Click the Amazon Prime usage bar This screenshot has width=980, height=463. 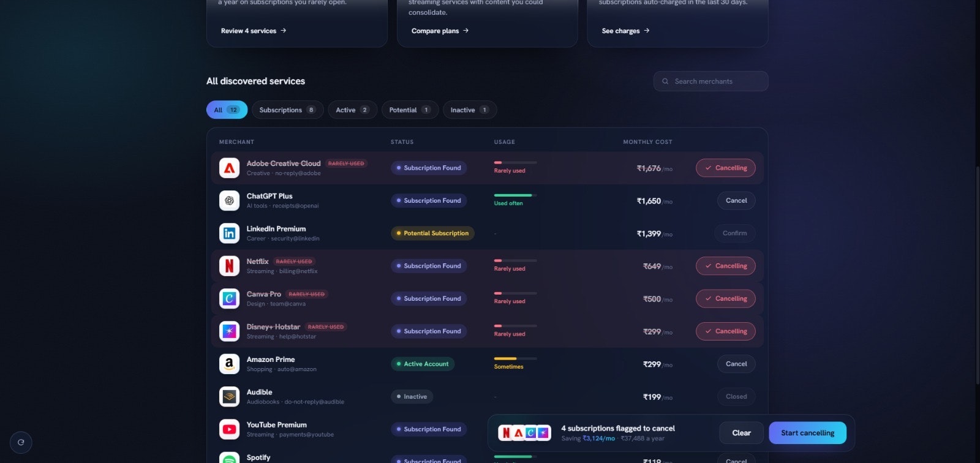coord(515,358)
